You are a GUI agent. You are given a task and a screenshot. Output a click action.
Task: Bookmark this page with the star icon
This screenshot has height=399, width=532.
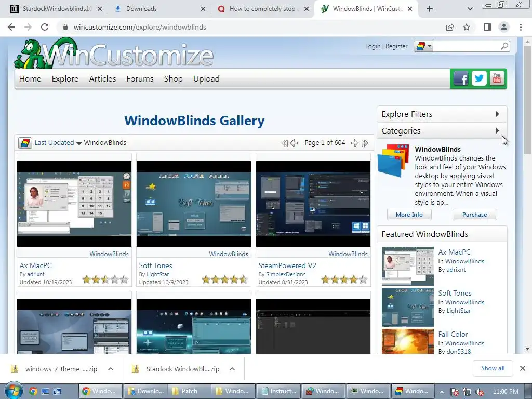click(x=467, y=27)
